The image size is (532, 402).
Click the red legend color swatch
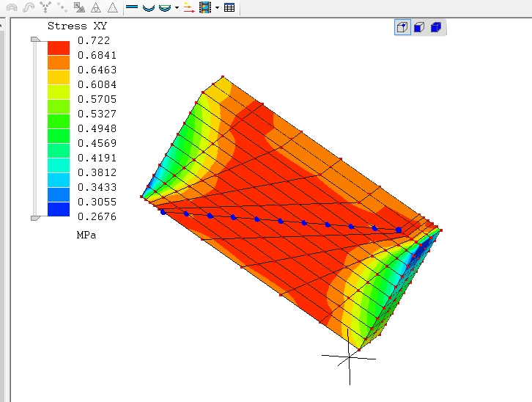[x=59, y=48]
